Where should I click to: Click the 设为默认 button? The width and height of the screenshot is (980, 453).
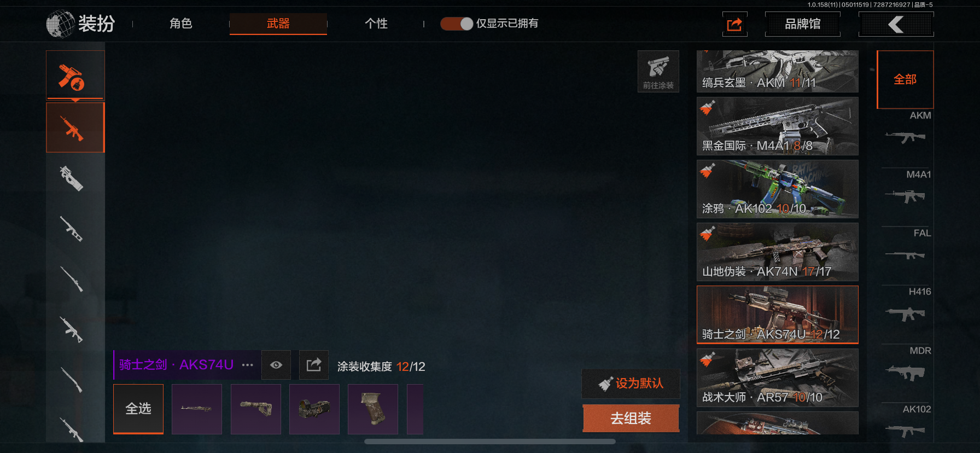[x=631, y=384]
